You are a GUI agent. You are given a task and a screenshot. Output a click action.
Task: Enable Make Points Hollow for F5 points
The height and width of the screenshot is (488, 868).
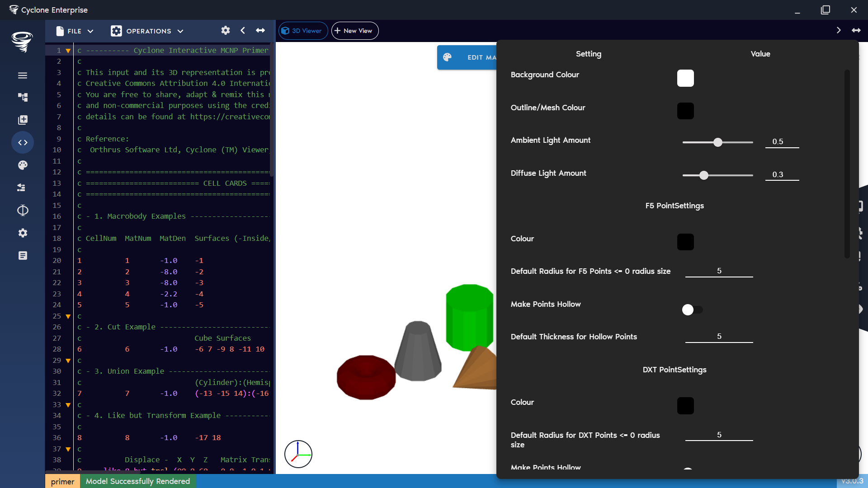692,310
